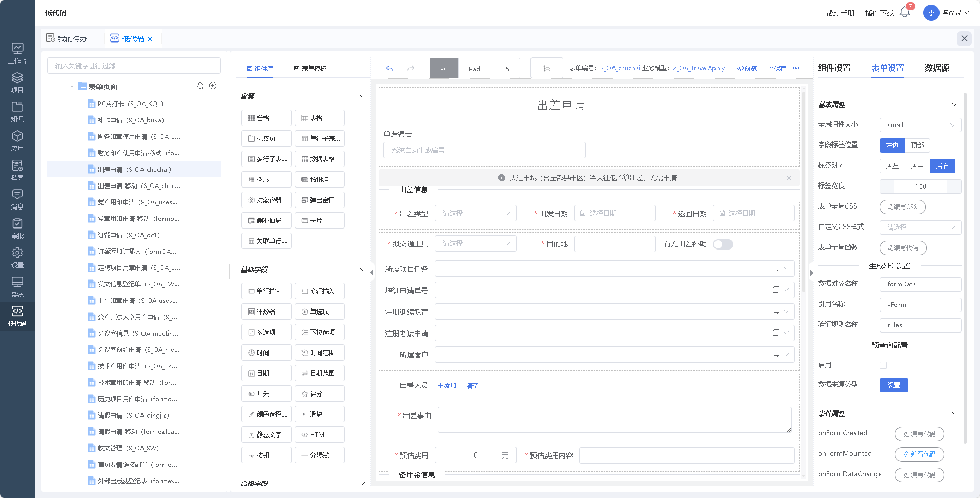Screen dimensions: 980x498
Task: Increase label width with the plus stepper
Action: (x=954, y=186)
